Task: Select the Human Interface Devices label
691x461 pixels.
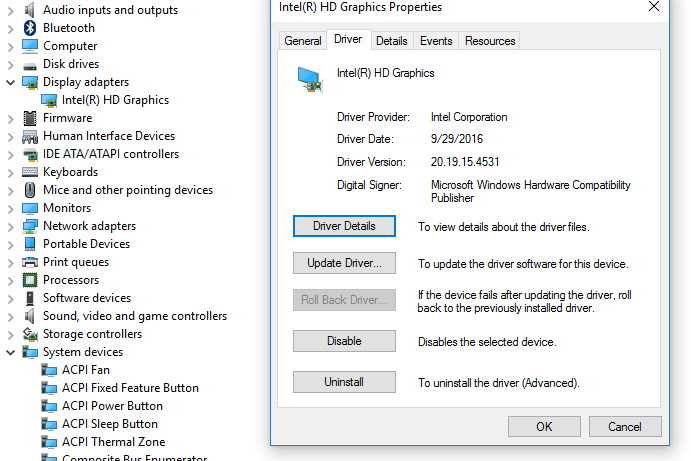Action: tap(109, 136)
